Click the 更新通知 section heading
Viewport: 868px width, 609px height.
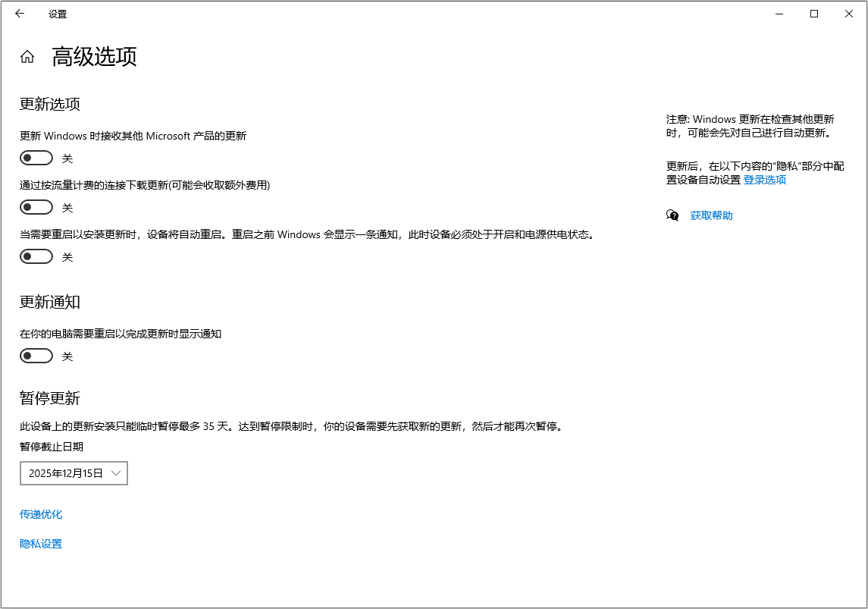pyautogui.click(x=50, y=302)
